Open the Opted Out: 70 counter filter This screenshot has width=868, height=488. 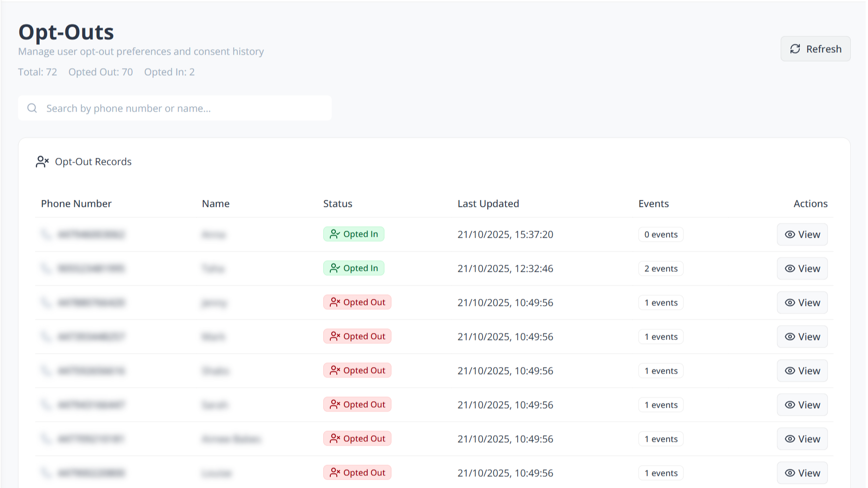coord(100,72)
